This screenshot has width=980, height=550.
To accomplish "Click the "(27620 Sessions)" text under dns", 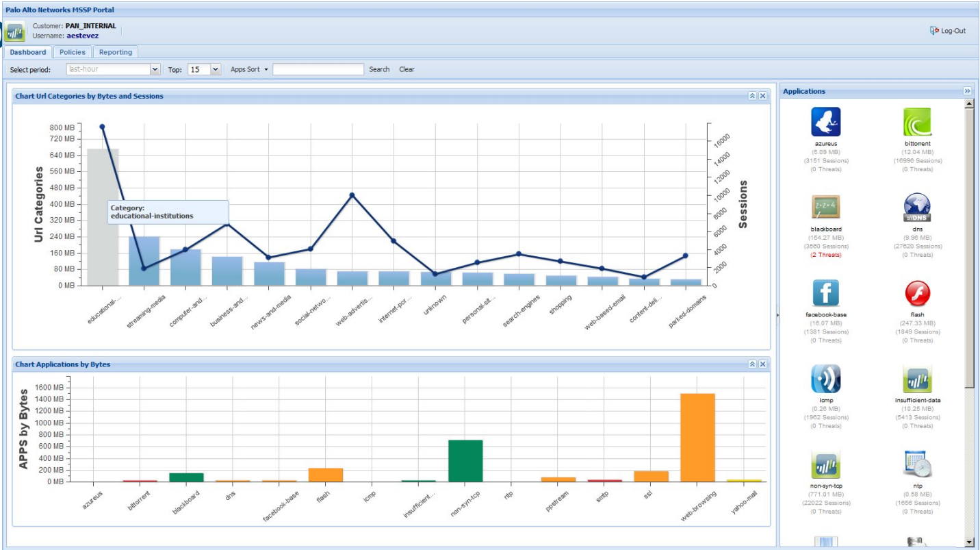I will pyautogui.click(x=917, y=247).
